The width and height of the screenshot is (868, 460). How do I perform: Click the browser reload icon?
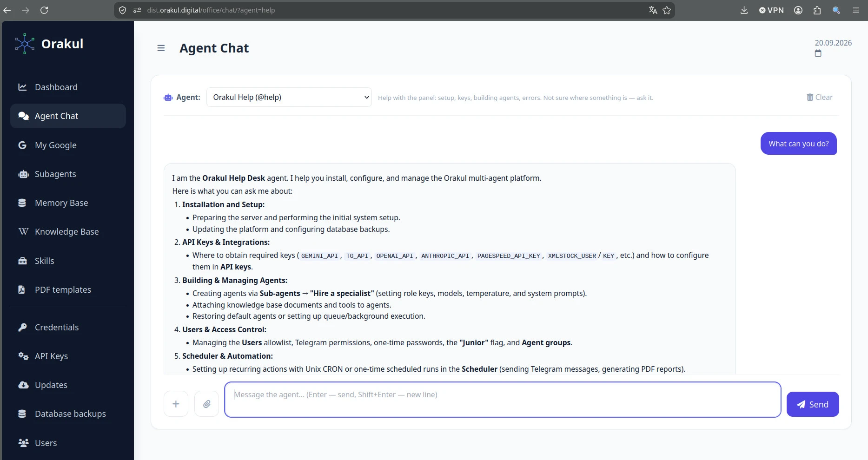(x=44, y=10)
